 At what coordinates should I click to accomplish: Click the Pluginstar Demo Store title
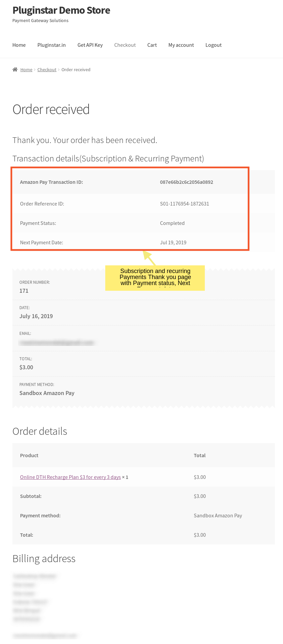coord(61,10)
